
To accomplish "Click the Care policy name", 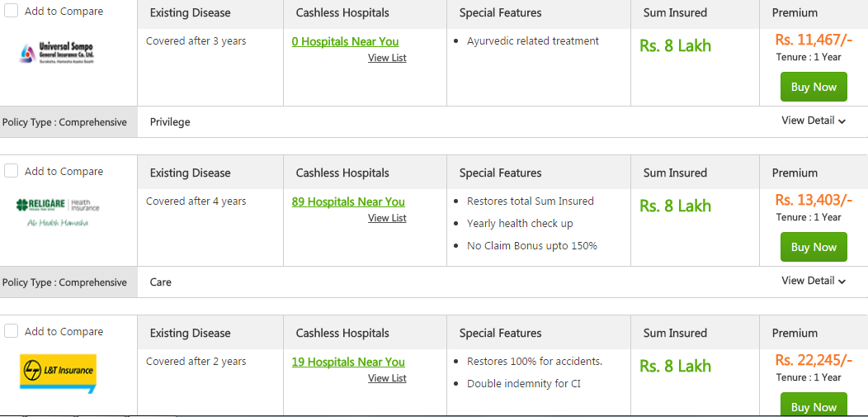I will coord(161,282).
